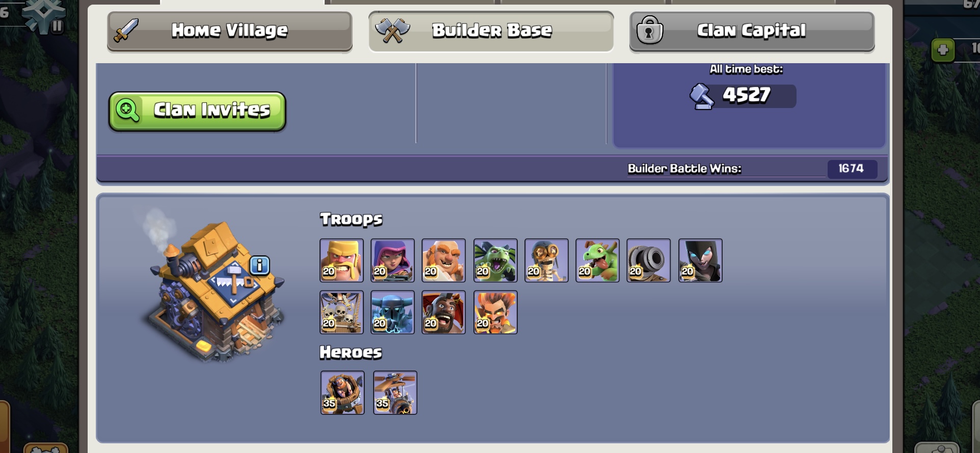Open the Clan Invites button
Screen dimensions: 980x453
click(197, 111)
